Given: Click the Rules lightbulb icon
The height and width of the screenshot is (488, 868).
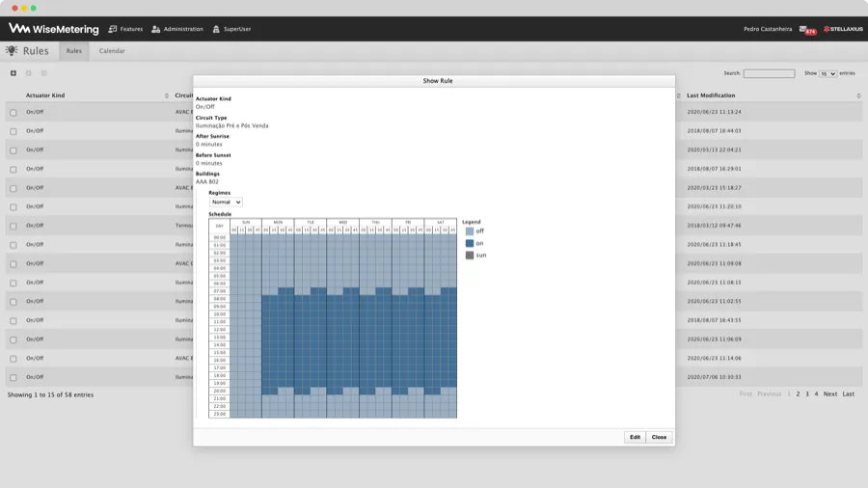Looking at the screenshot, I should [12, 50].
